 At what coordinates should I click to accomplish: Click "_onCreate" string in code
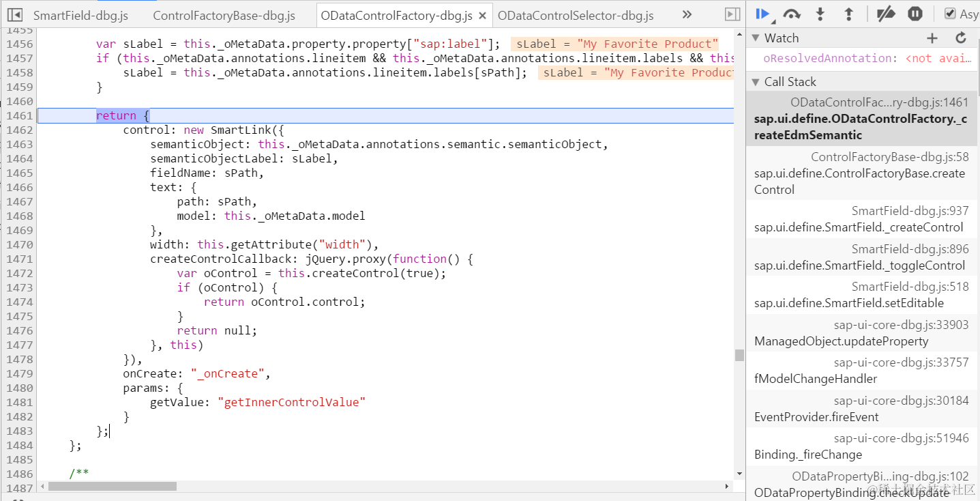point(227,374)
